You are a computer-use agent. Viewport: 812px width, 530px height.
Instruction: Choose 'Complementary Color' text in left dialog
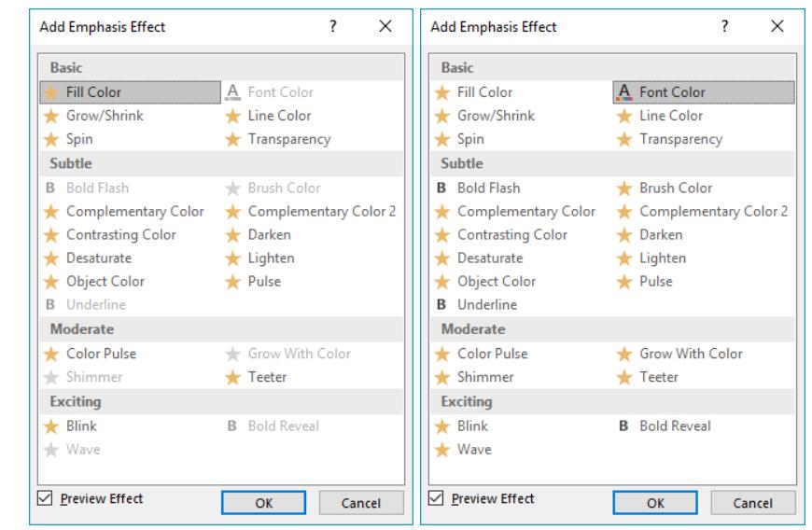(x=135, y=211)
